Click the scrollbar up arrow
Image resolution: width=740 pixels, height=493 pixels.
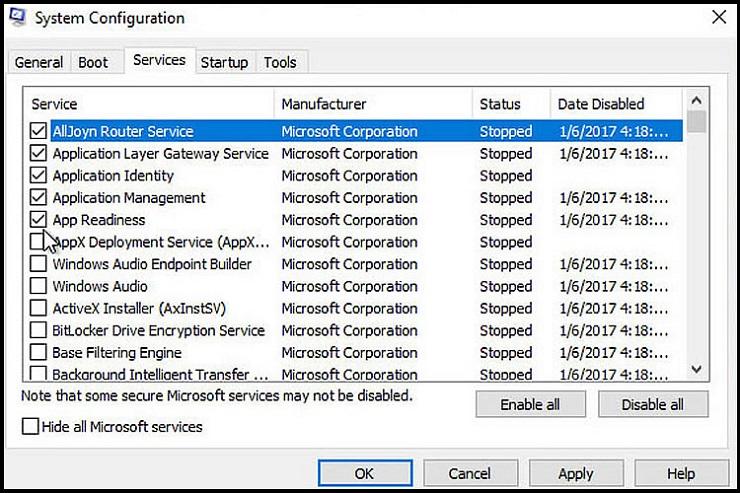click(697, 100)
